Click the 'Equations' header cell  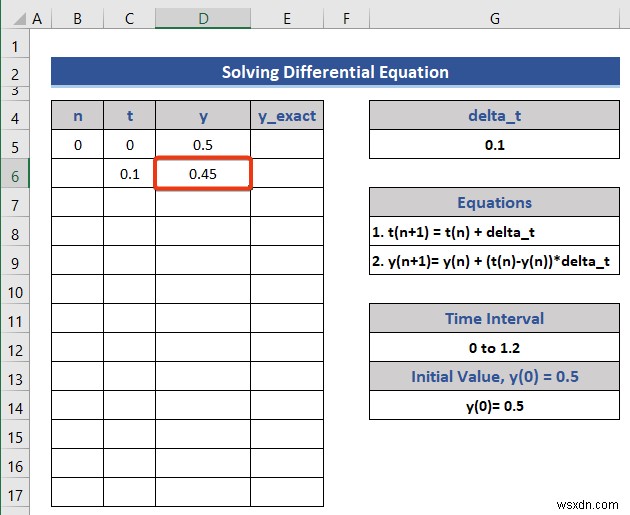(x=495, y=202)
